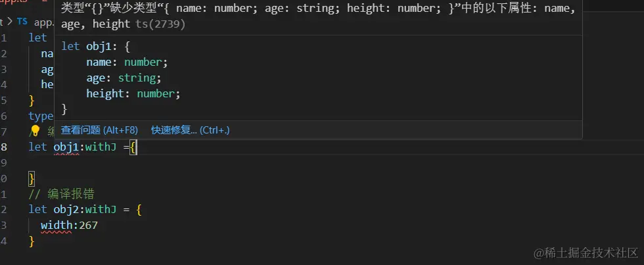Click the width property in obj2

[x=56, y=226]
